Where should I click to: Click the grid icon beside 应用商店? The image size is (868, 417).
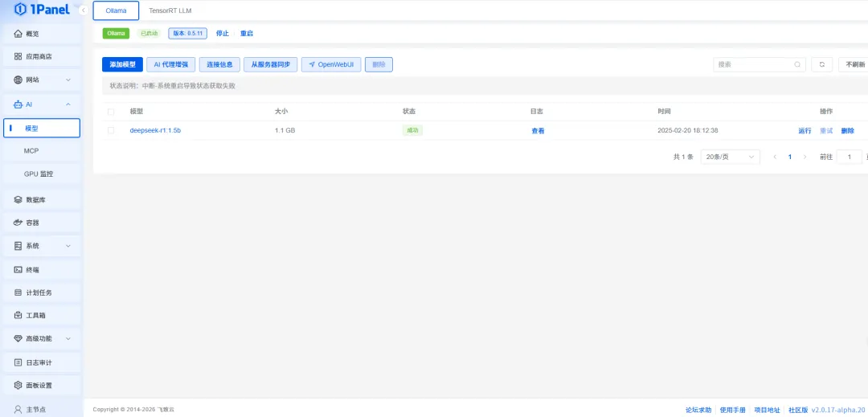18,56
